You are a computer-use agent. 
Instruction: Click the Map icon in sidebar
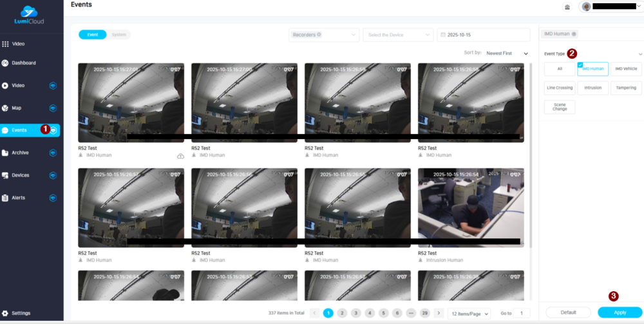[x=6, y=108]
